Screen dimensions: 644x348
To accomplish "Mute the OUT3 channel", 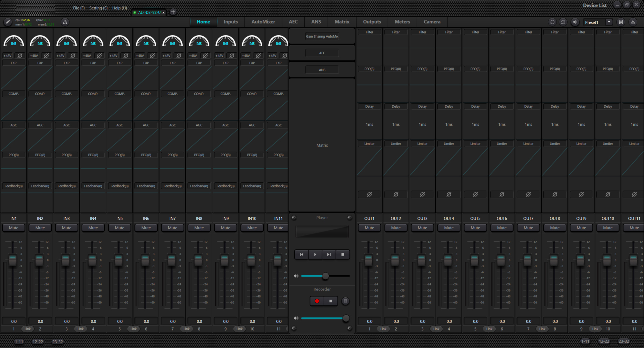I will [x=423, y=228].
